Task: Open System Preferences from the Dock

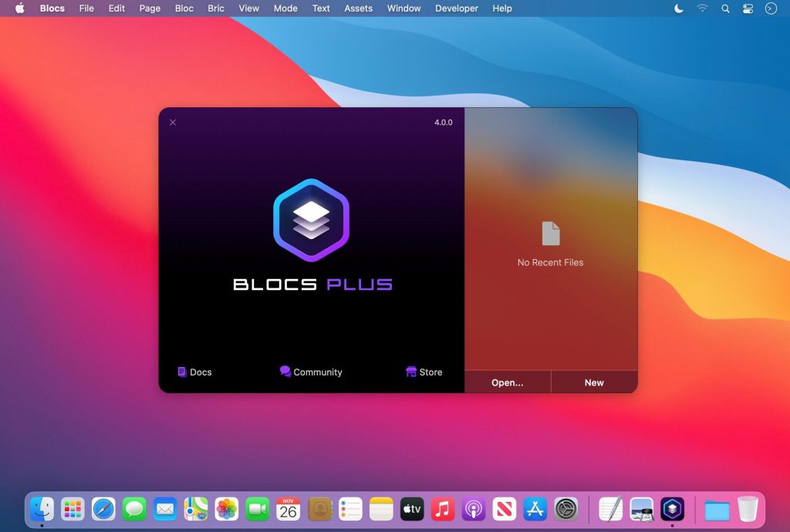Action: tap(565, 509)
